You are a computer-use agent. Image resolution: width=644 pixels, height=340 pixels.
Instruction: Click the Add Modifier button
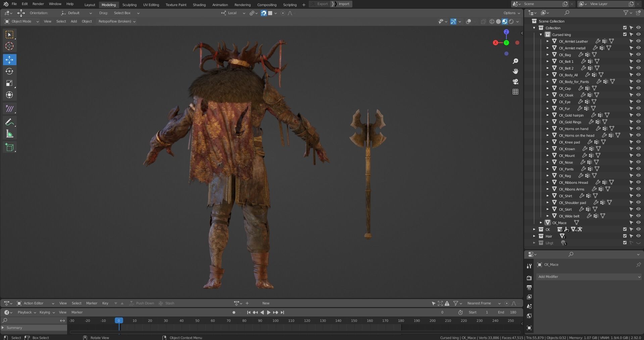tap(589, 277)
